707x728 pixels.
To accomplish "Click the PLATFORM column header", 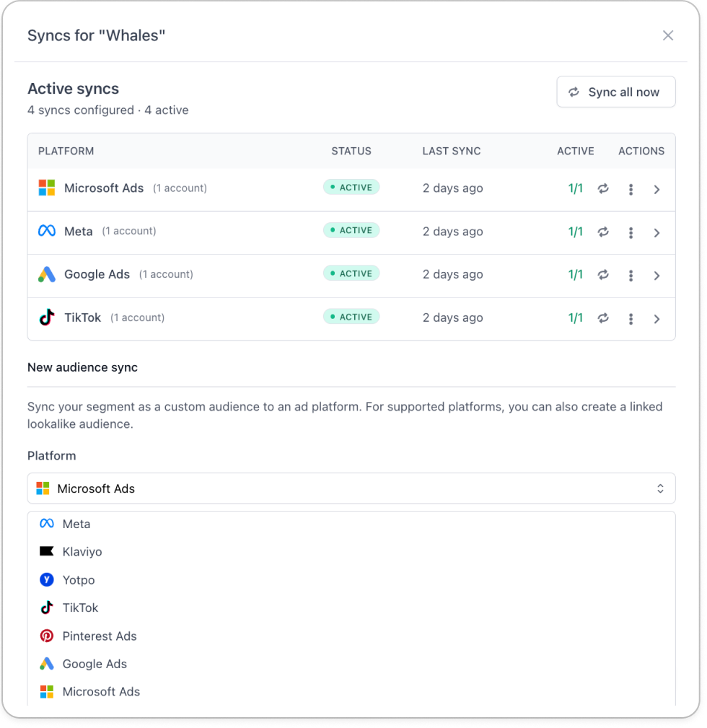I will pyautogui.click(x=66, y=152).
